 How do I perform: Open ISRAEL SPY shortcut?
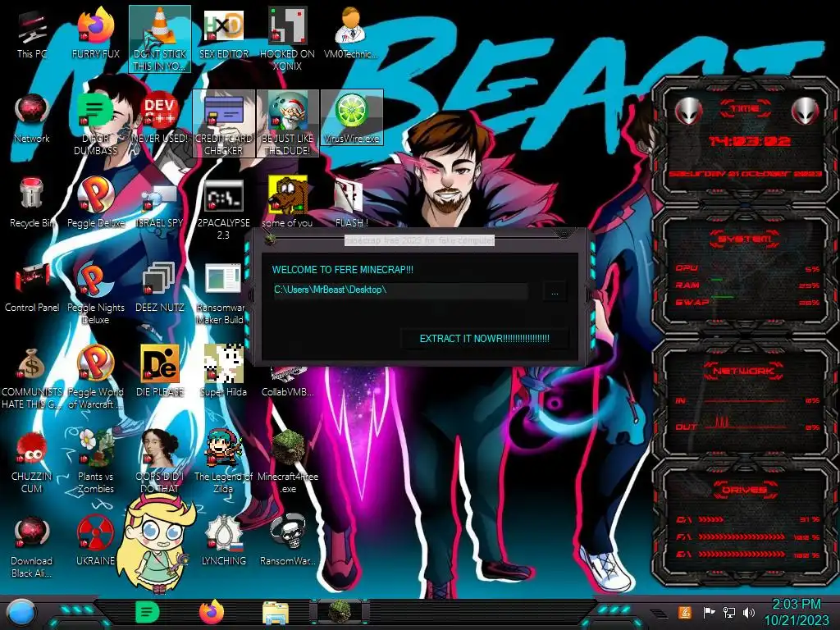click(160, 203)
